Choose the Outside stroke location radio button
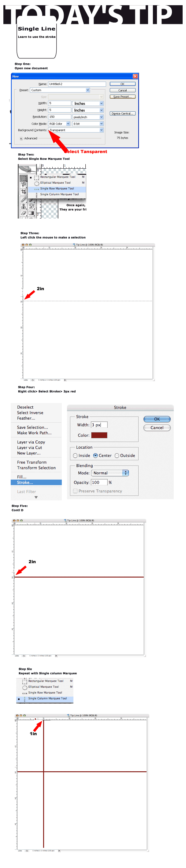Viewport: 186px width, 868px height. (x=117, y=456)
